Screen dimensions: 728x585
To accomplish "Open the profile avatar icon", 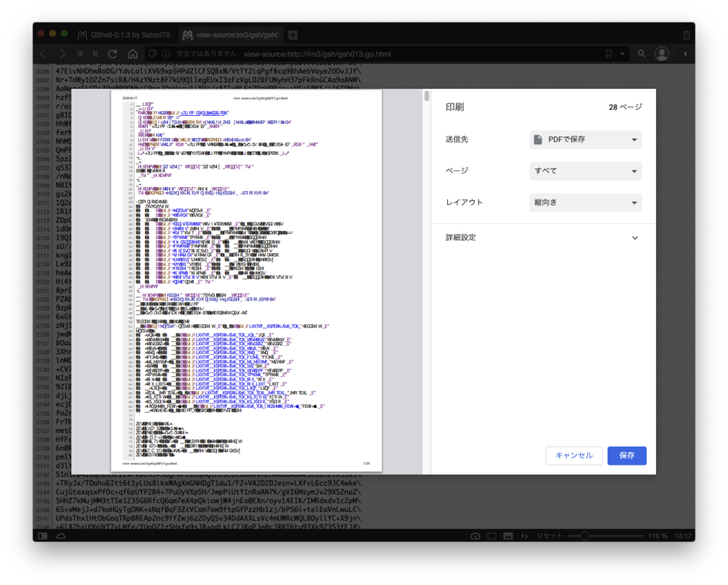I will tap(662, 54).
